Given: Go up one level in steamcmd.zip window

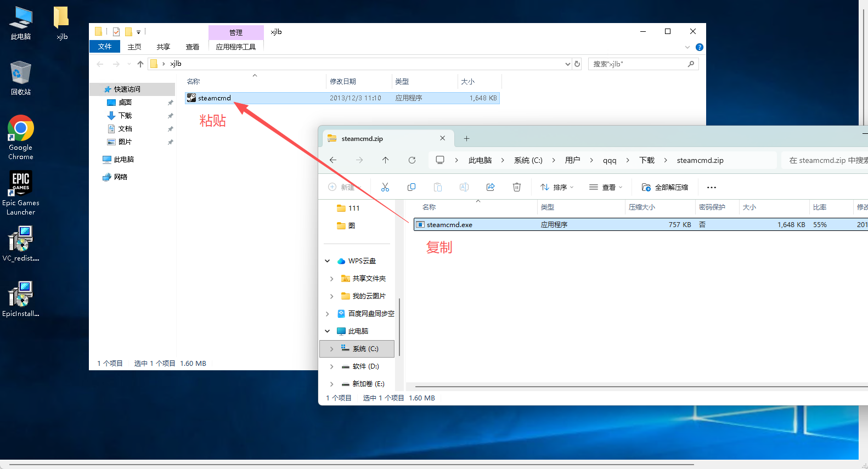Looking at the screenshot, I should click(386, 160).
